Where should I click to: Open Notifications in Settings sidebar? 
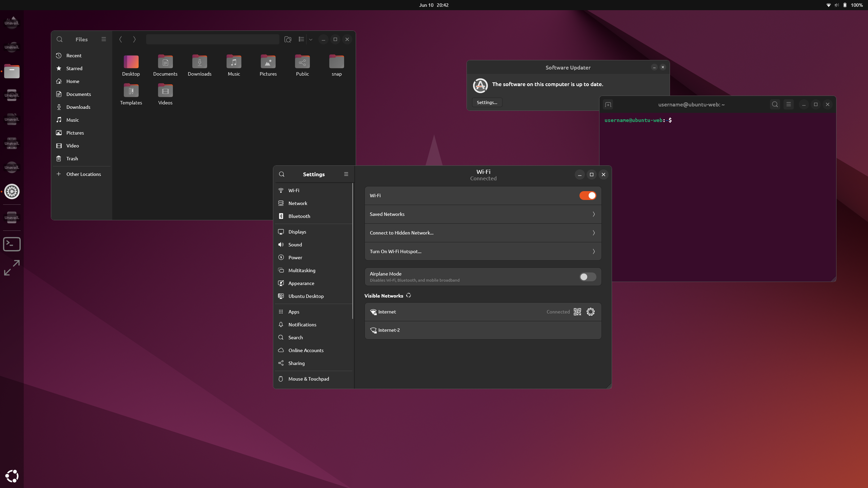point(313,325)
